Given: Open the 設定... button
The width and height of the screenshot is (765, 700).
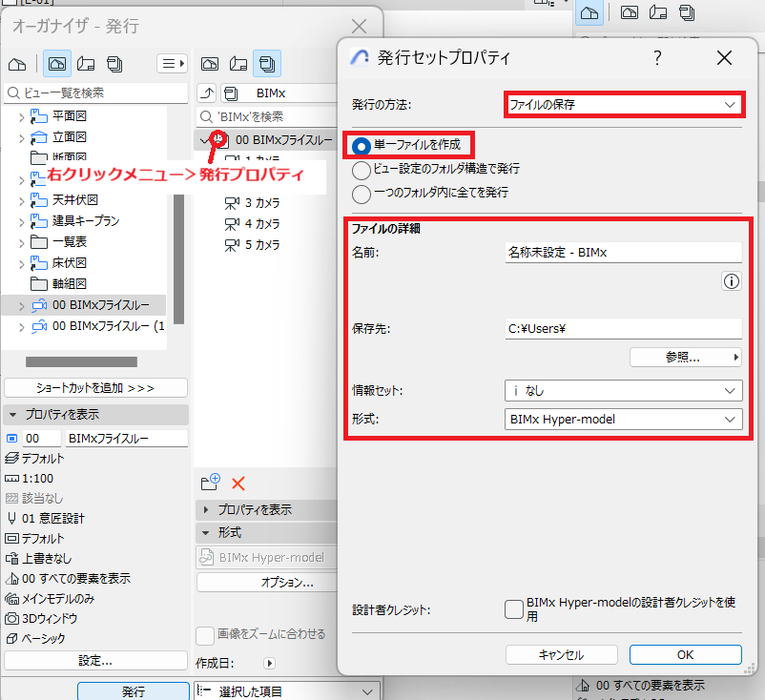Looking at the screenshot, I should 95,661.
